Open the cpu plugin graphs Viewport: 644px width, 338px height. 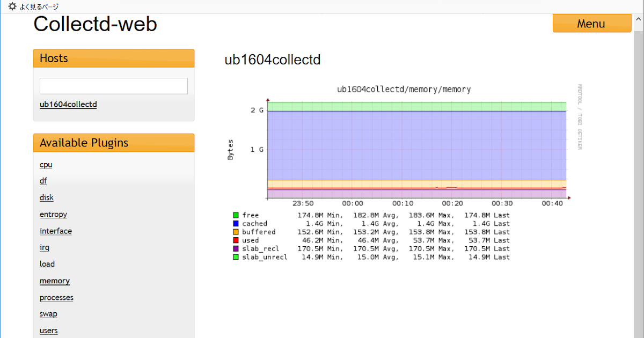(x=46, y=165)
